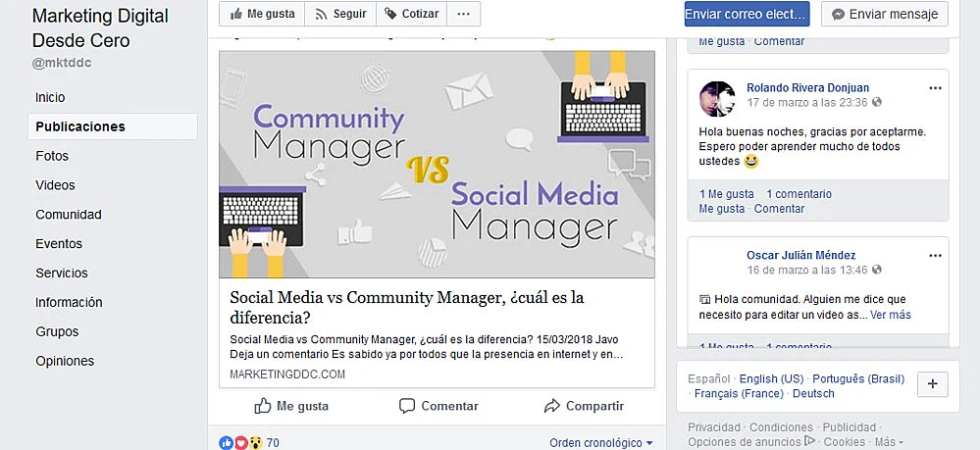Open the Orden cronológico dropdown
Viewport: 980px width, 450px height.
click(x=601, y=442)
